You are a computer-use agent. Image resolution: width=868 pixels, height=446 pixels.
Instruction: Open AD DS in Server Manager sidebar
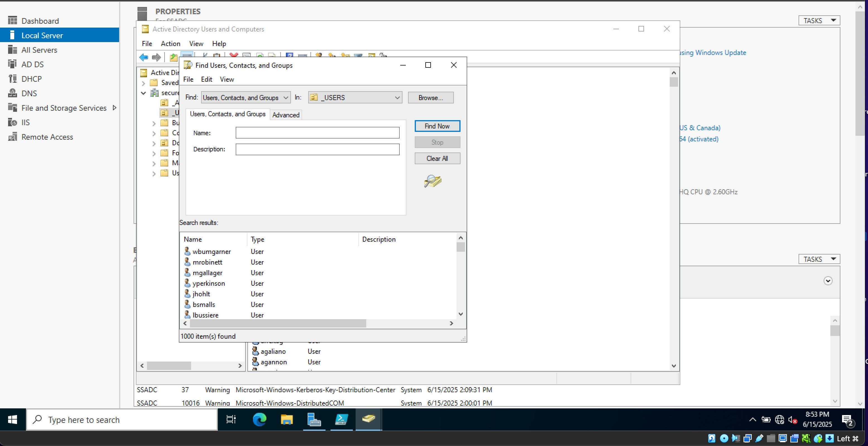click(33, 64)
